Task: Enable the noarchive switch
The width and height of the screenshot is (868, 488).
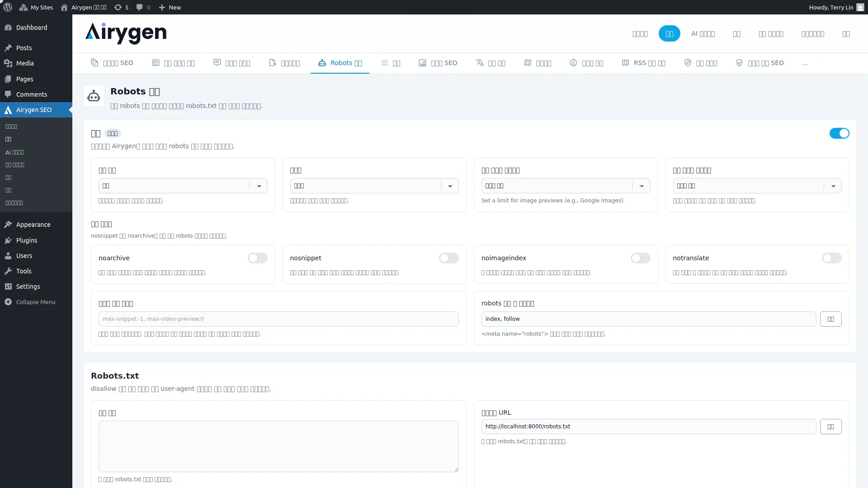Action: pyautogui.click(x=258, y=258)
